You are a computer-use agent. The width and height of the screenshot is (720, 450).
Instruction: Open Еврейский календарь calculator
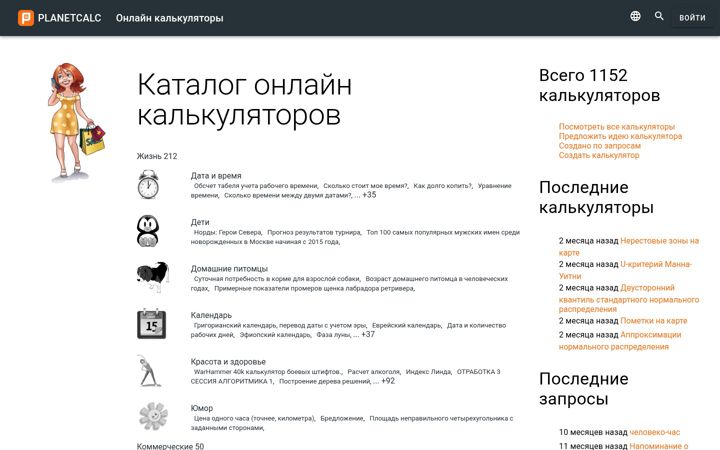point(407,325)
